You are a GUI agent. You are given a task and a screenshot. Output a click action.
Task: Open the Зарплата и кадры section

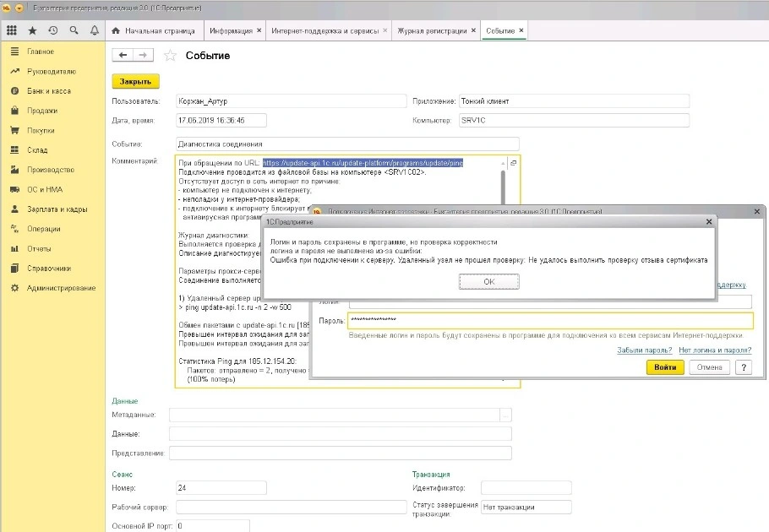click(57, 209)
